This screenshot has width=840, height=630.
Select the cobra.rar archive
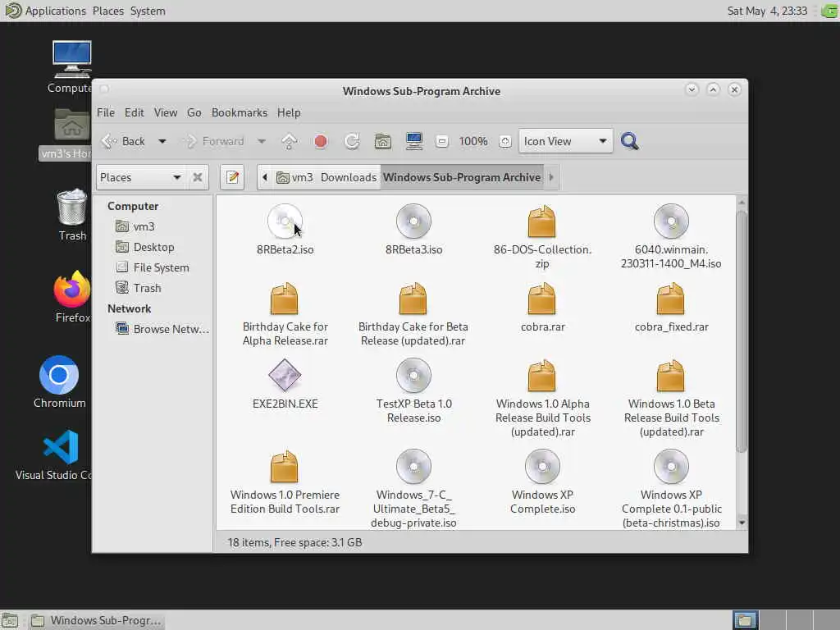pos(542,307)
